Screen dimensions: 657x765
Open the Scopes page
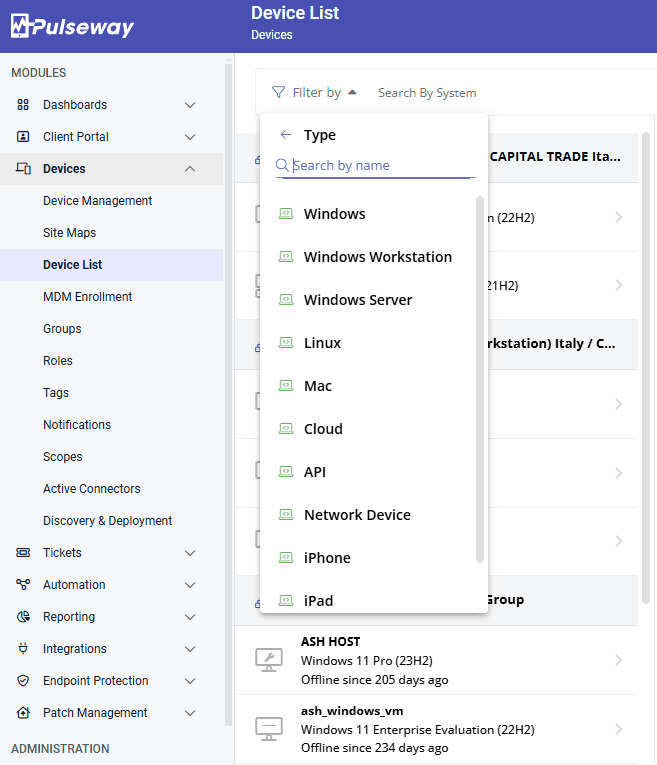62,457
